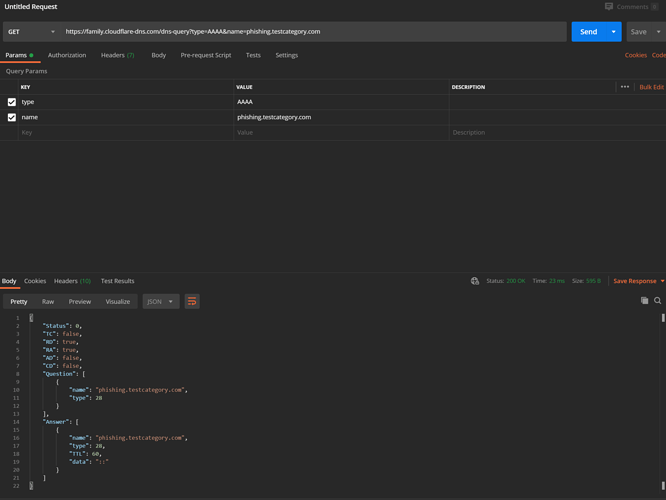Click the empty Key placeholder cell
666x500 pixels.
pyautogui.click(x=126, y=133)
